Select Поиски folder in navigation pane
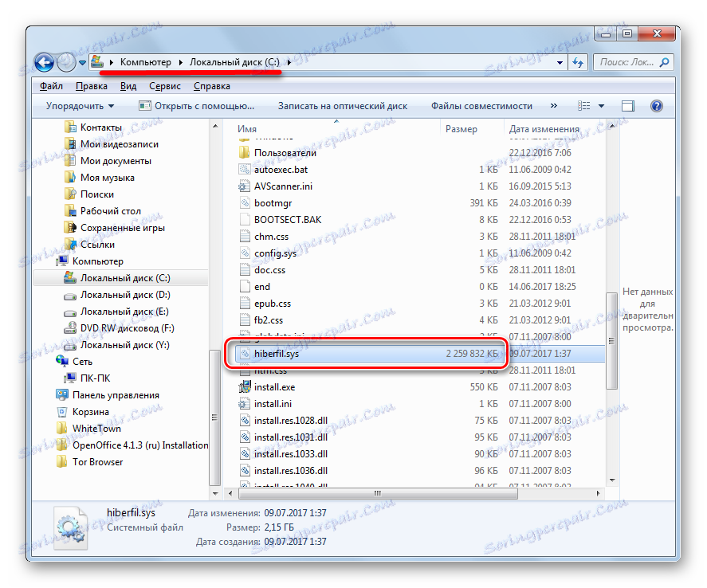 pyautogui.click(x=90, y=194)
